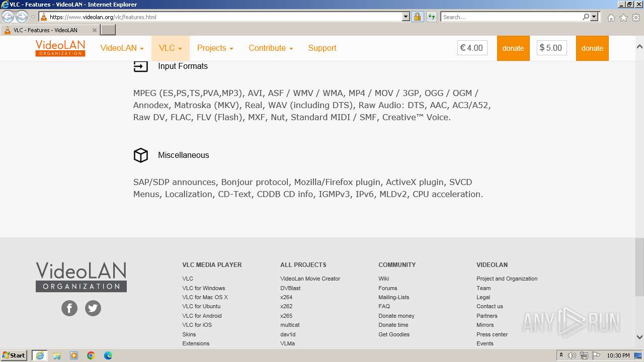Open VLC for Windows link
The image size is (644, 362).
(204, 288)
